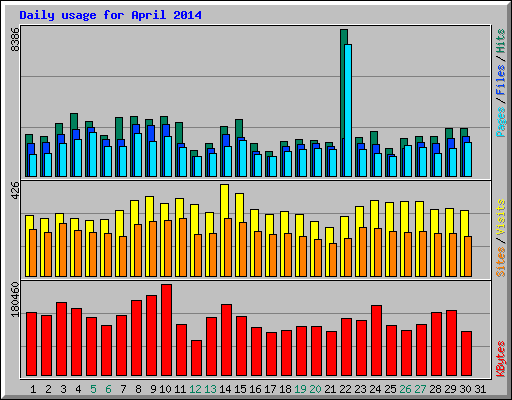Click the red KBytes bar for day 30
Image resolution: width=512 pixels, height=400 pixels.
[467, 353]
